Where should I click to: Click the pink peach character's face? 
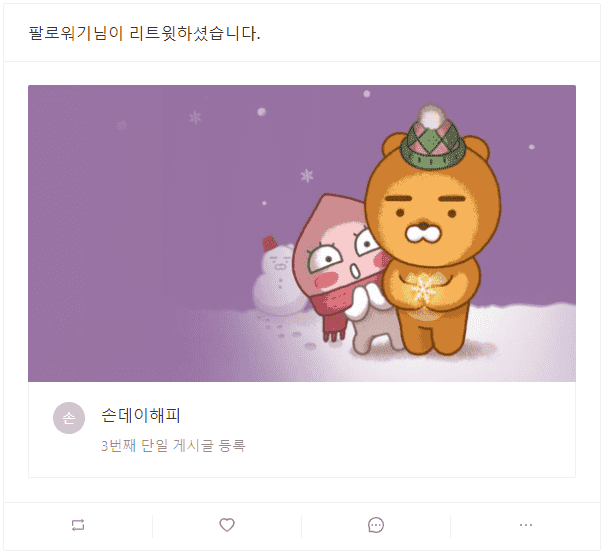[337, 256]
